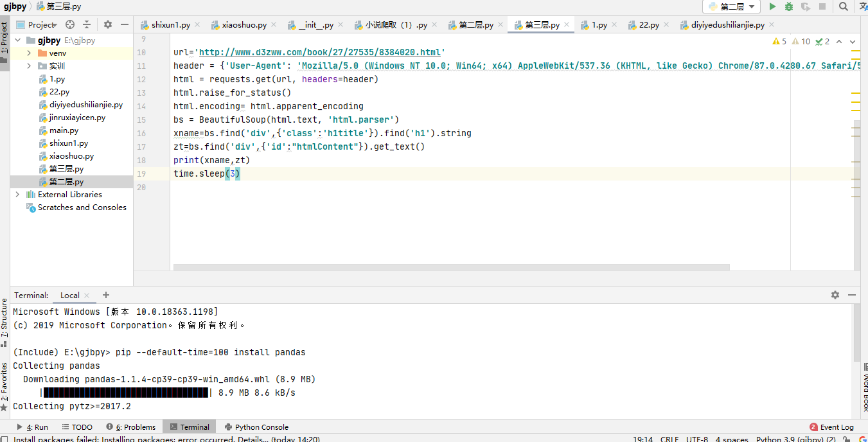Open the 第二层 run configuration dropdown
The image size is (868, 442).
click(x=731, y=6)
